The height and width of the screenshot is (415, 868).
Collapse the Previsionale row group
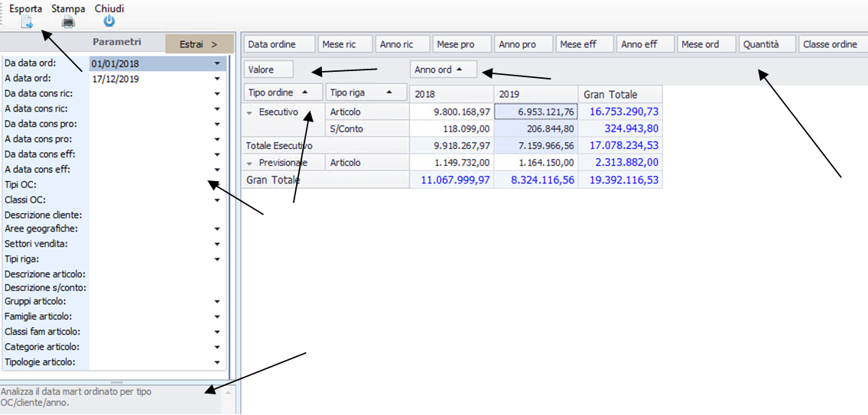coord(250,163)
